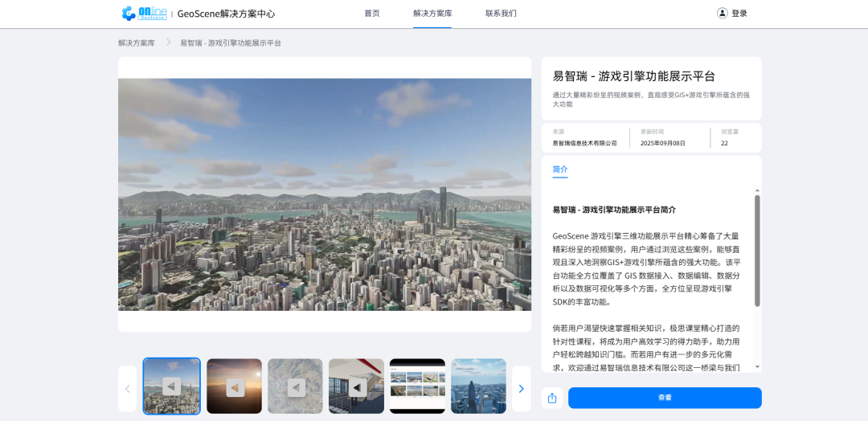
Task: Click the scrollbar down arrow
Action: pos(757,367)
